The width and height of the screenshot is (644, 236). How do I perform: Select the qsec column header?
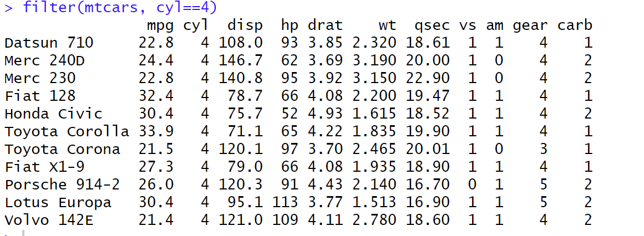[x=432, y=26]
